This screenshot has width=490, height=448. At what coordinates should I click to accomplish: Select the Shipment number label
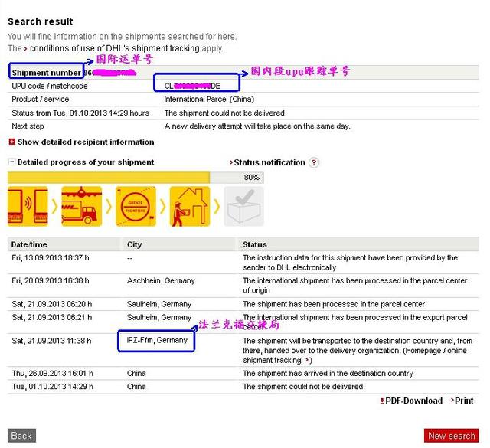[x=46, y=73]
